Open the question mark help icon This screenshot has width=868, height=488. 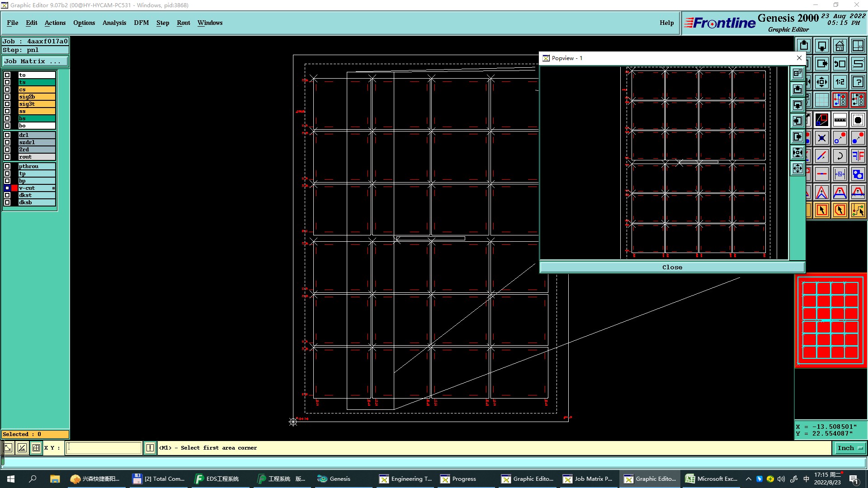(858, 82)
